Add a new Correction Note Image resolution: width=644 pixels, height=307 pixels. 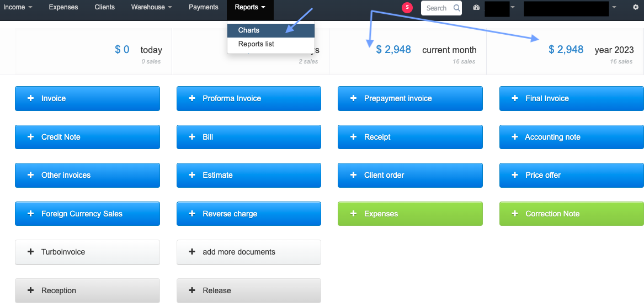[x=571, y=214]
